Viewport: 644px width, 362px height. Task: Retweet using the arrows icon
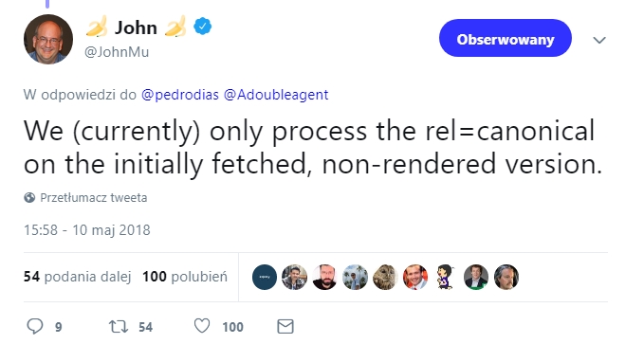[x=119, y=327]
